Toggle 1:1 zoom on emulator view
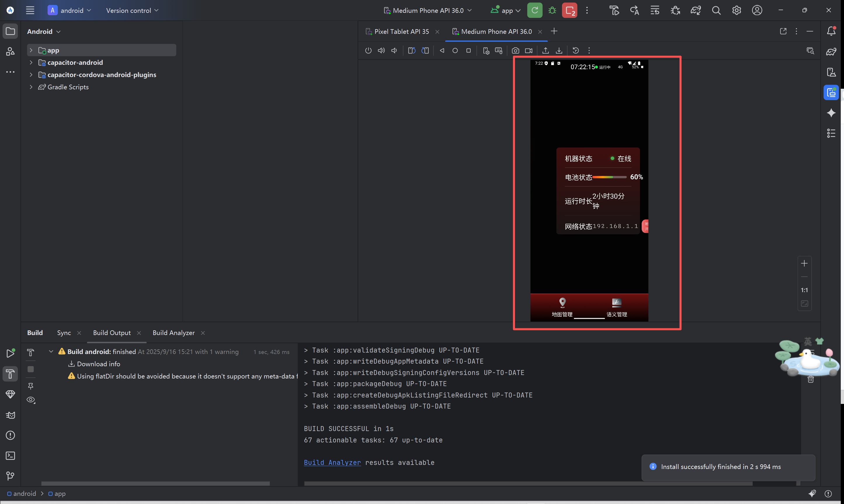Screen dimensions: 844x504 coord(804,290)
